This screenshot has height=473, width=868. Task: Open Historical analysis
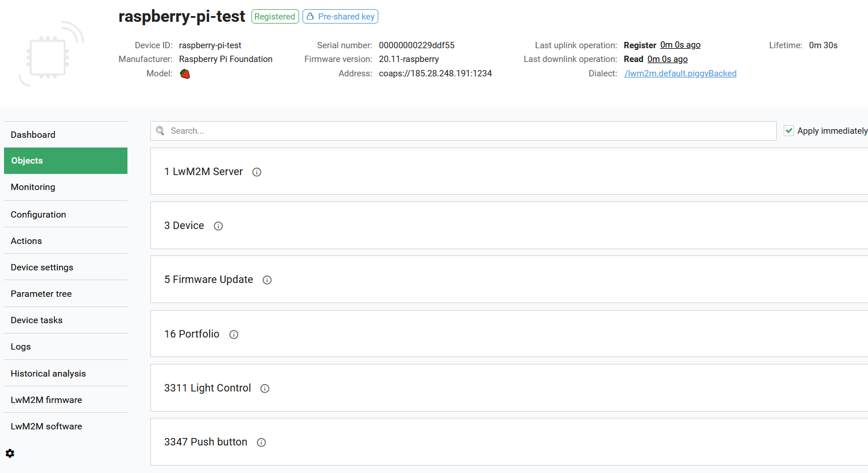pos(65,373)
